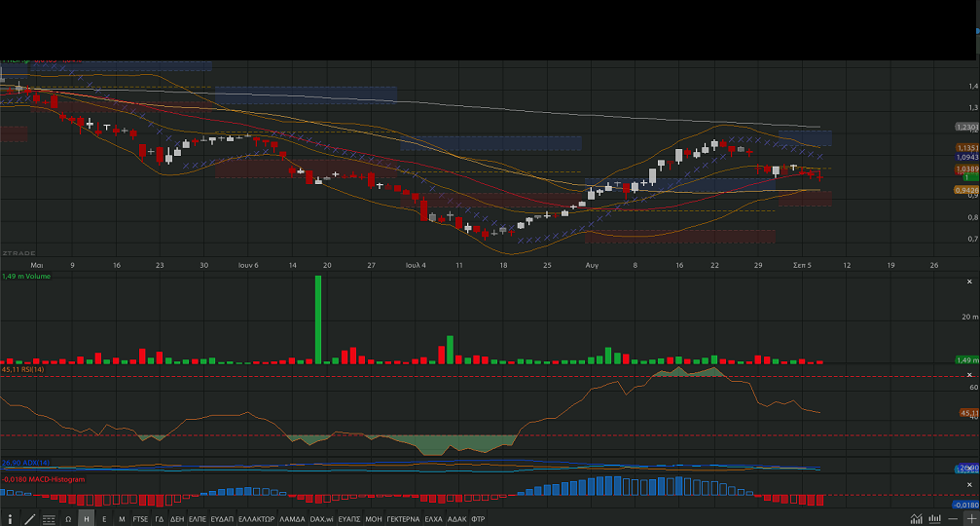This screenshot has width=980, height=526.
Task: Close the Volume indicator panel
Action: [969, 282]
